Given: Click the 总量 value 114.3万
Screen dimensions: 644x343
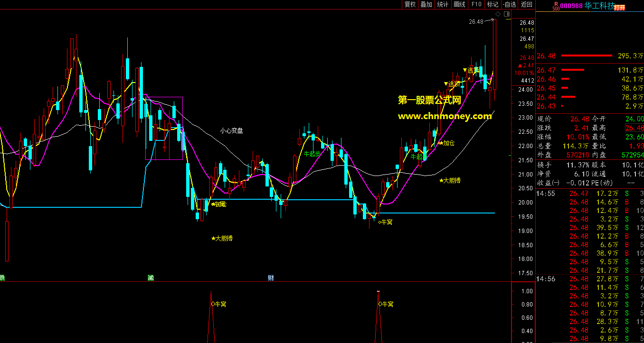Looking at the screenshot, I should pyautogui.click(x=575, y=146).
